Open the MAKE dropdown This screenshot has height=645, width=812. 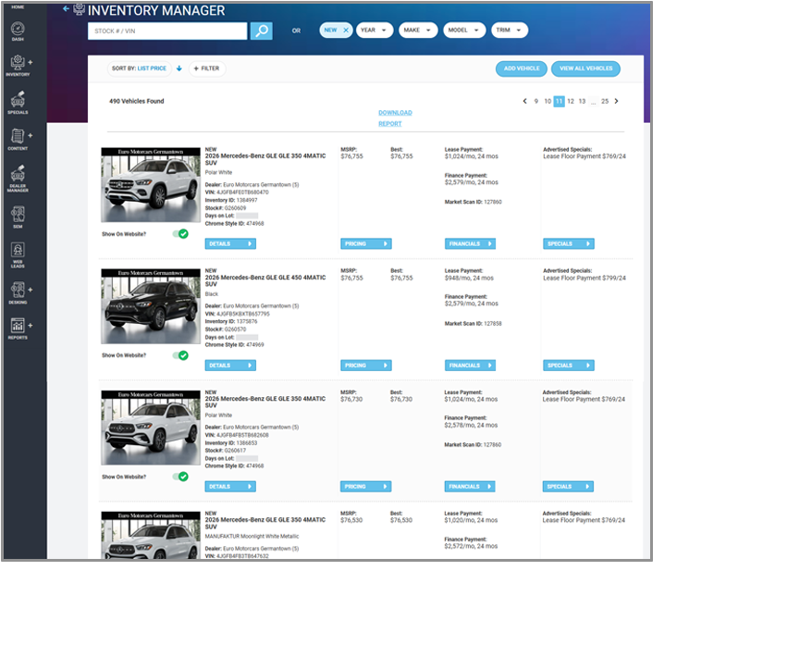[418, 30]
